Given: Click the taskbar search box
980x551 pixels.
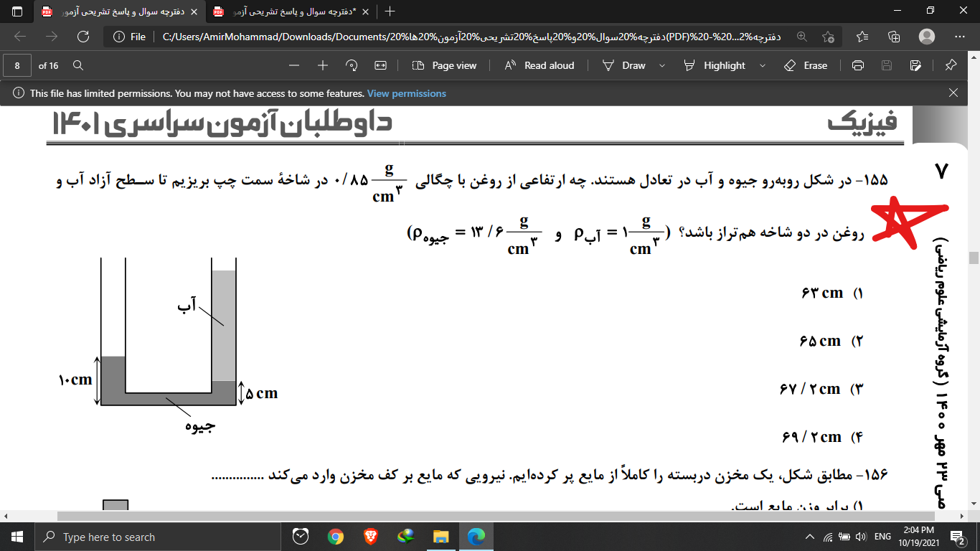Looking at the screenshot, I should pos(158,537).
